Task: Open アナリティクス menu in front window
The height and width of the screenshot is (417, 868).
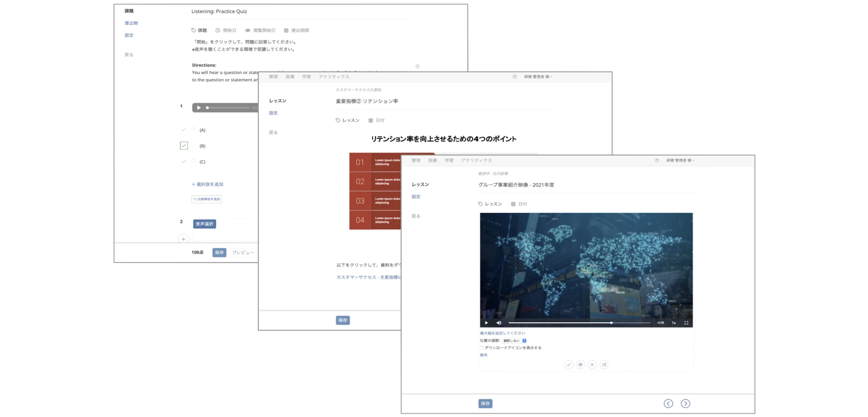Action: 476,160
